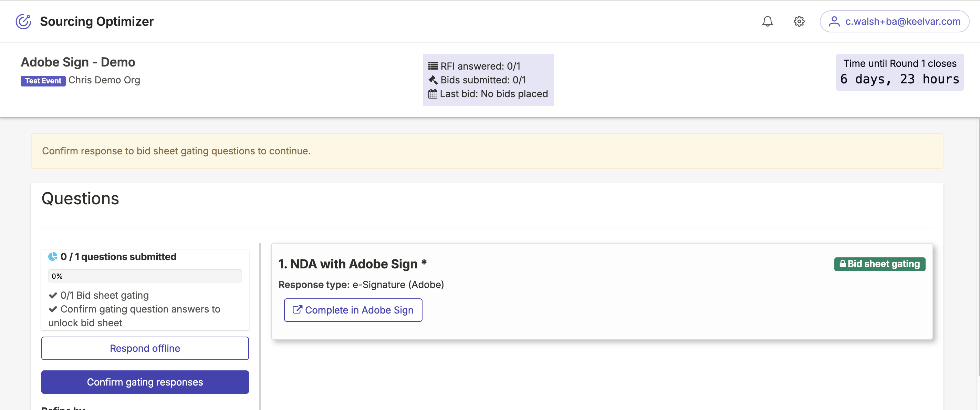Click the external link icon in Adobe Sign button
The image size is (980, 410).
[297, 310]
